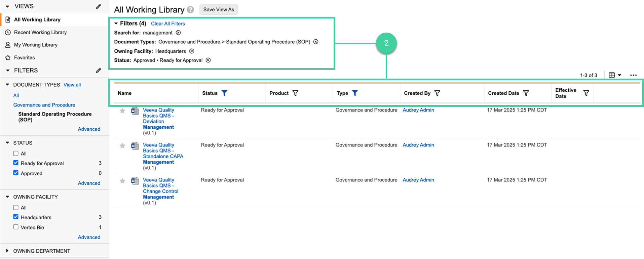Image resolution: width=644 pixels, height=259 pixels.
Task: Open the three-dot actions menu
Action: (633, 75)
